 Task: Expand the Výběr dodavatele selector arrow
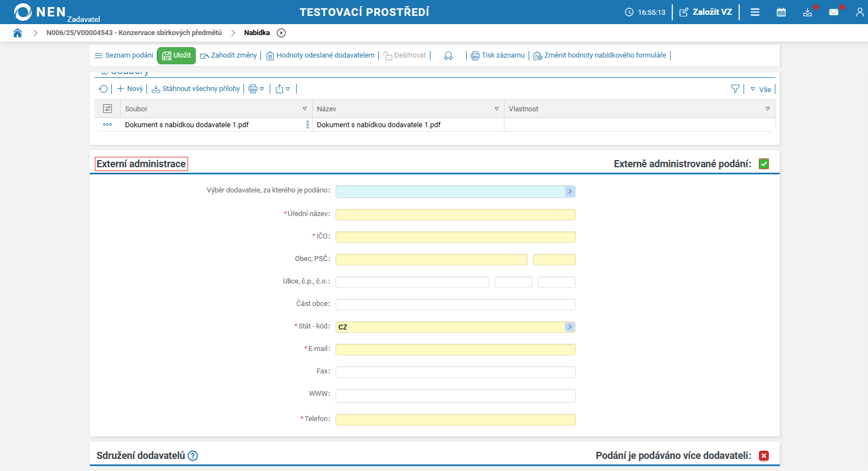[570, 191]
